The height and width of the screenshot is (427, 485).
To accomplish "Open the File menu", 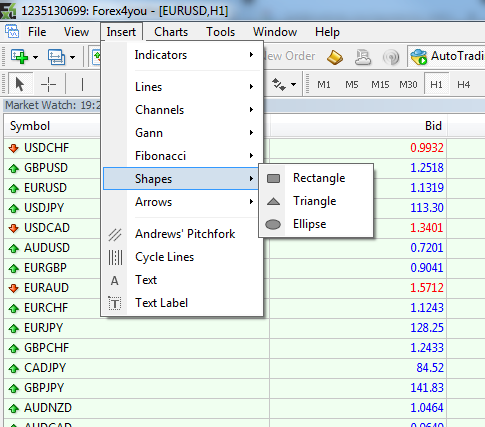I will click(x=37, y=32).
